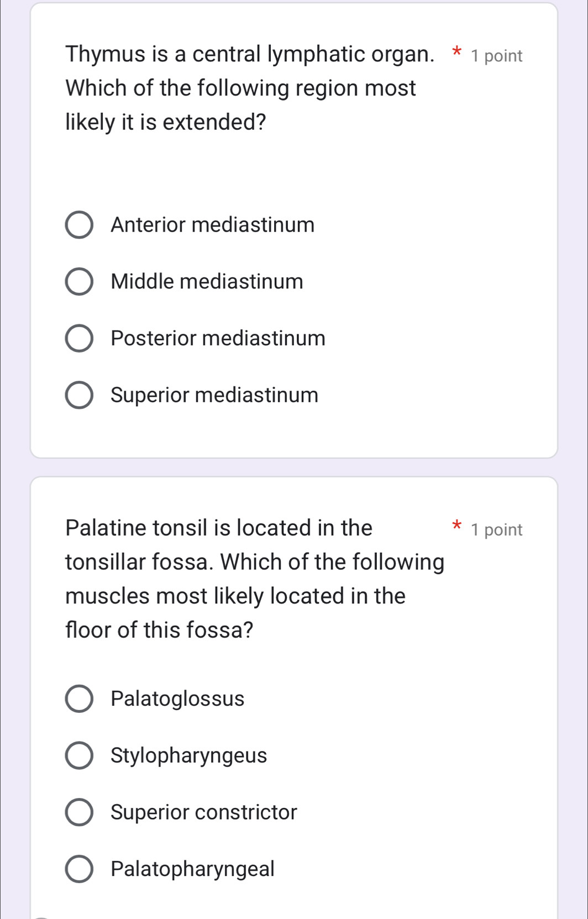Click the 'Stylopharyngeus' option label text
Screen dimensions: 588x919
pyautogui.click(x=188, y=755)
